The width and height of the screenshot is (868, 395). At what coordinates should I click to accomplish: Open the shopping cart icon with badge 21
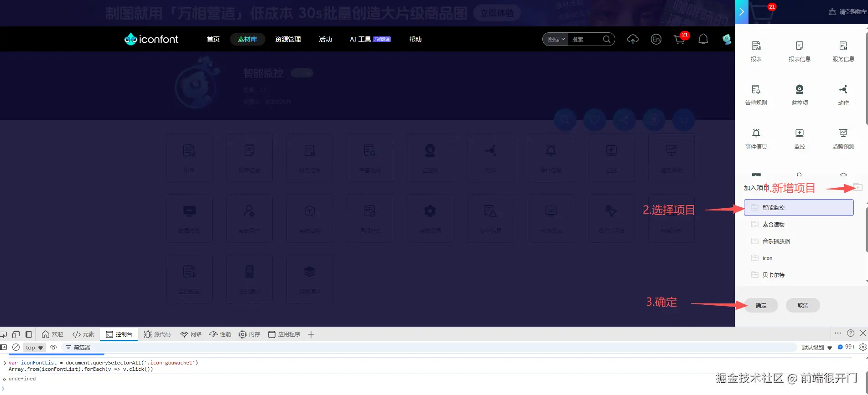680,39
